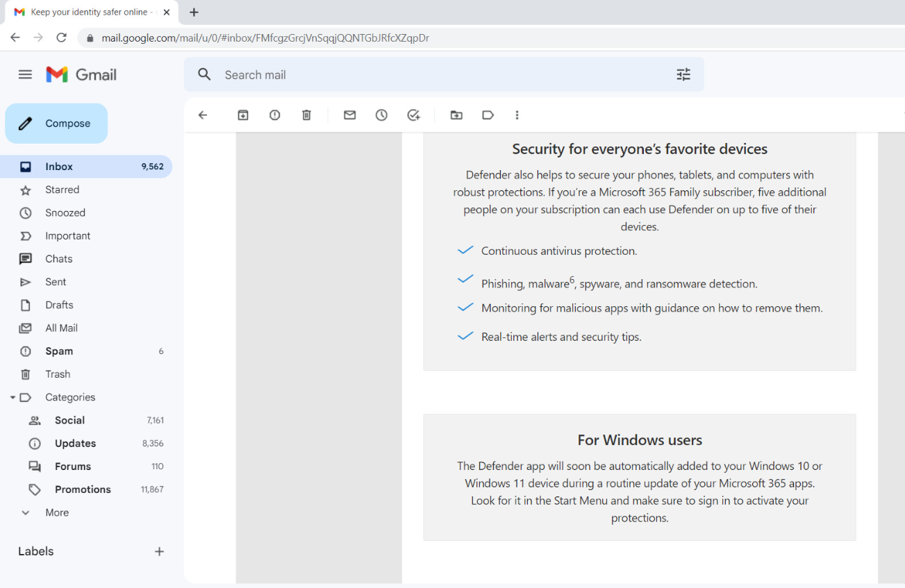Open the Spam folder
905x588 pixels.
[x=86, y=351]
